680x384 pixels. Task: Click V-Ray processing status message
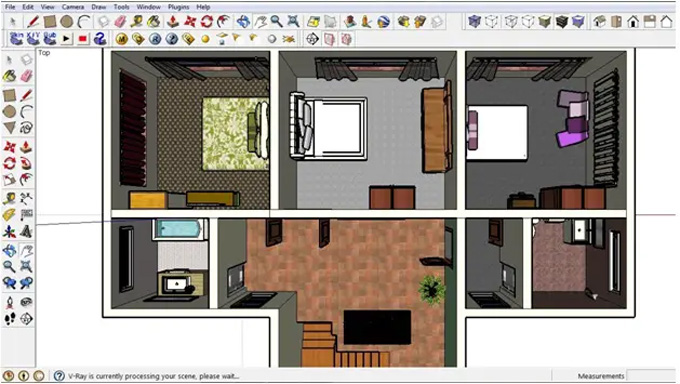click(154, 376)
